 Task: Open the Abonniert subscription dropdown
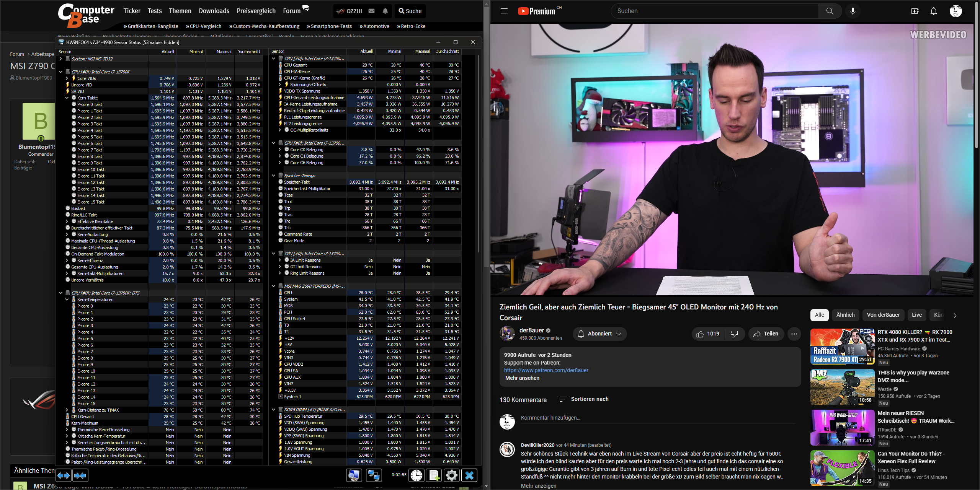click(599, 334)
